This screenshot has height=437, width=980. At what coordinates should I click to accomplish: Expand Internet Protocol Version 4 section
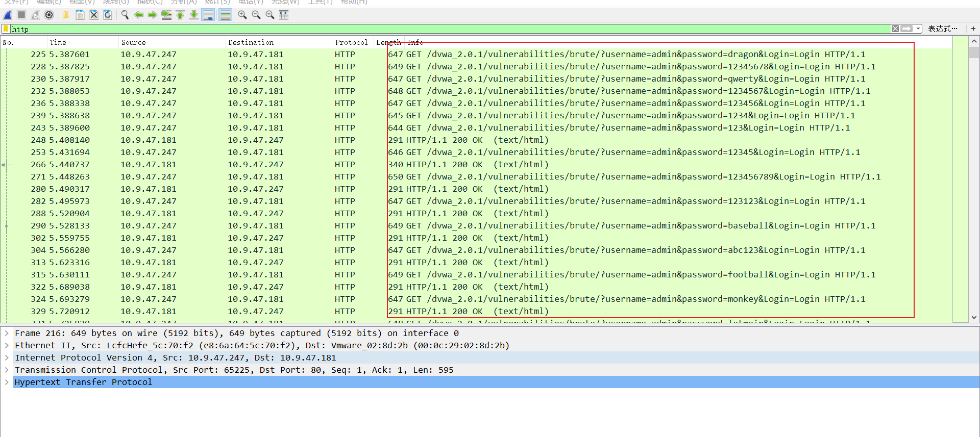7,357
